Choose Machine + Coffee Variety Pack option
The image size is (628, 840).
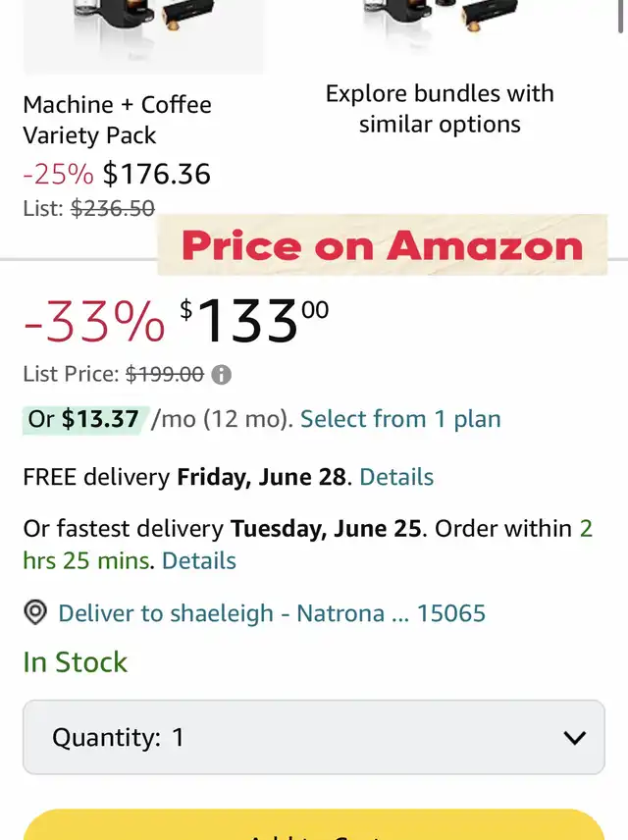(x=118, y=120)
